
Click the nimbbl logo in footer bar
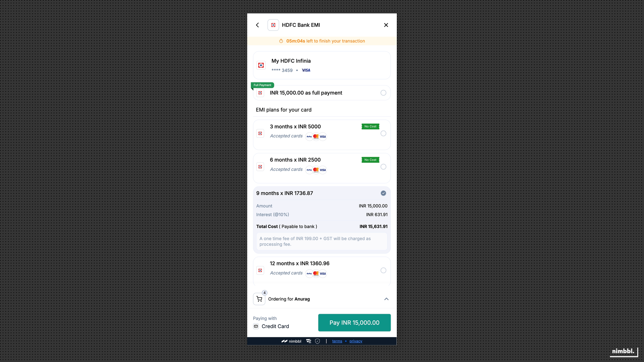click(291, 341)
